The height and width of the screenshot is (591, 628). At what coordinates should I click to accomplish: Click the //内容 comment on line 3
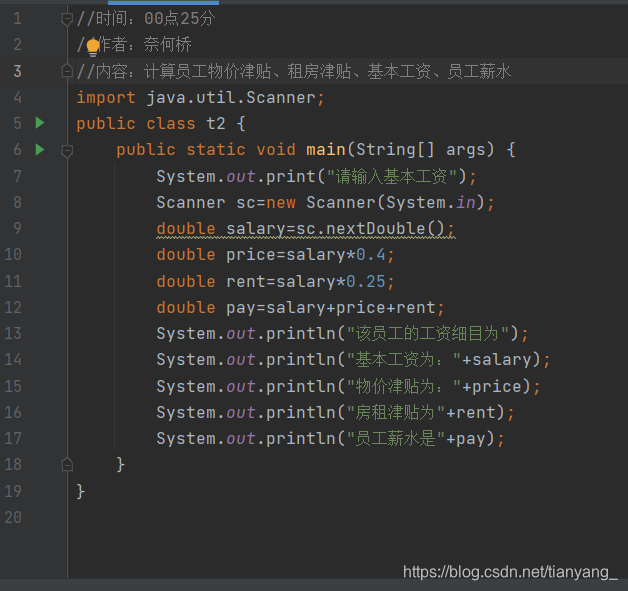(x=294, y=71)
